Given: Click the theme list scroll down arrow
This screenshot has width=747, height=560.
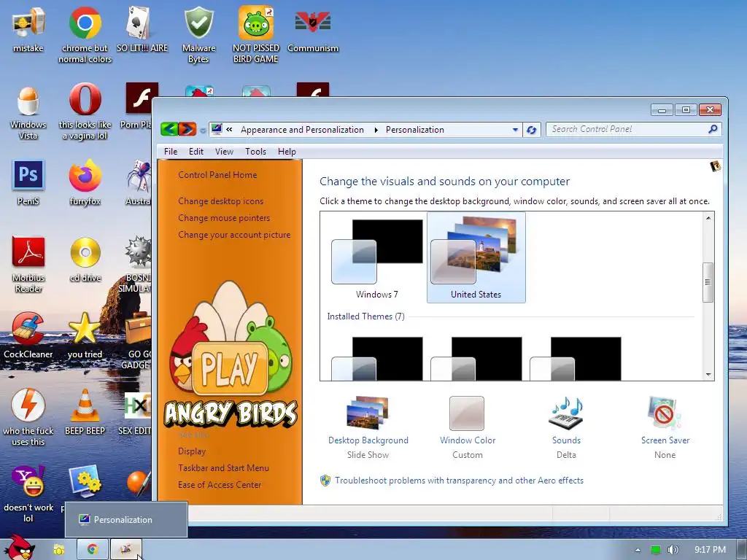Looking at the screenshot, I should click(x=708, y=374).
